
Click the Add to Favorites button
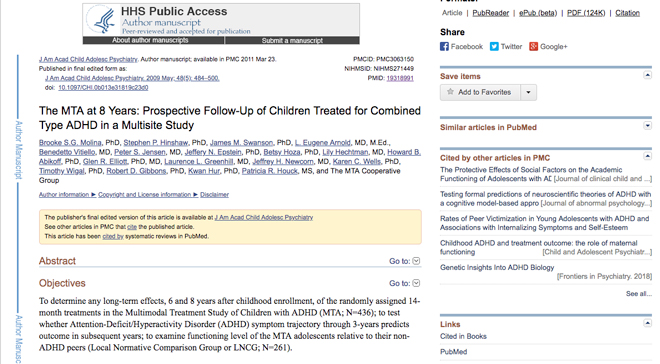(480, 92)
